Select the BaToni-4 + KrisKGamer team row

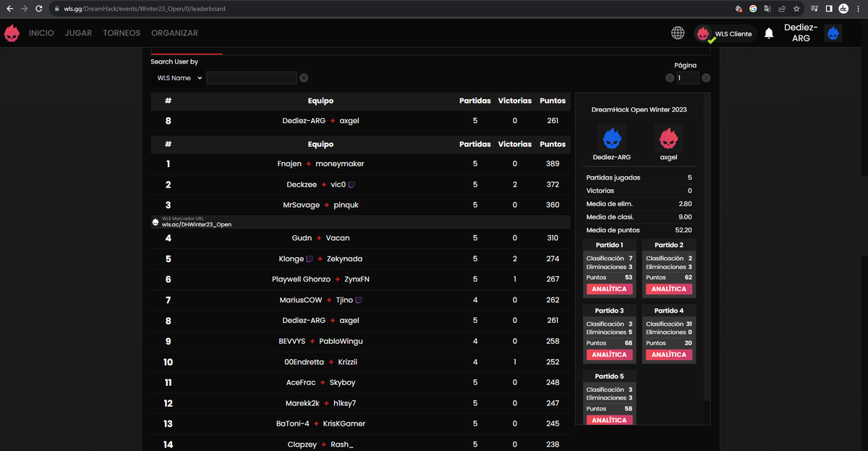(x=360, y=423)
